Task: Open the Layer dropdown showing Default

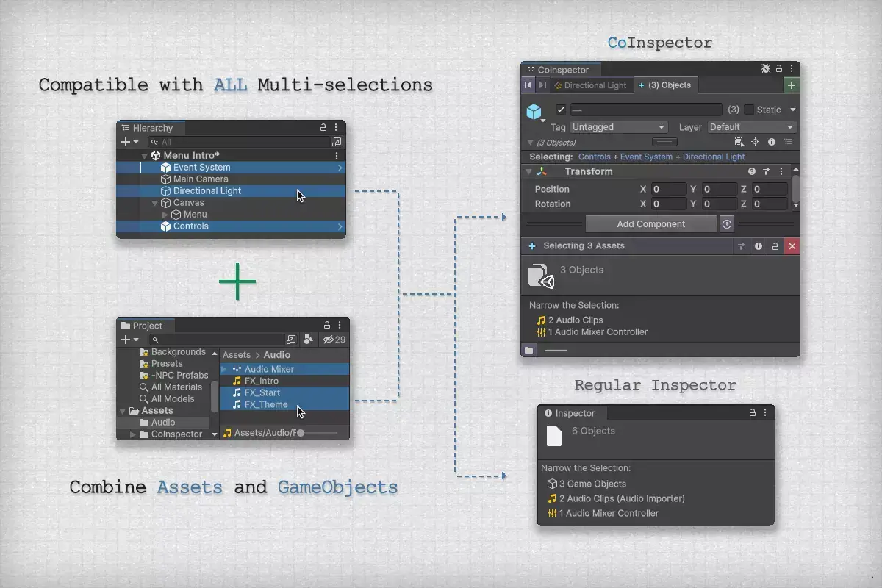Action: point(751,127)
